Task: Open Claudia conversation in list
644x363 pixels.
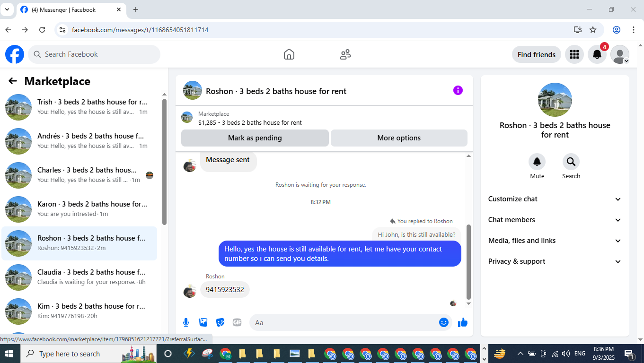Action: click(79, 277)
